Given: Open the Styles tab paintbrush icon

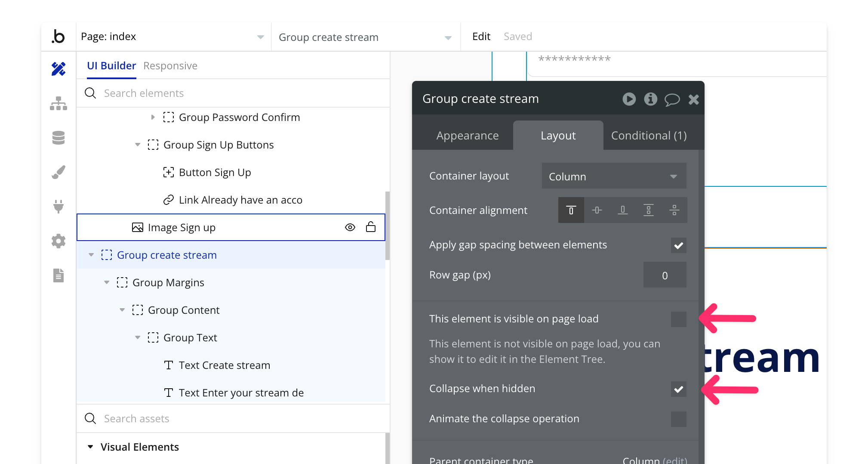Looking at the screenshot, I should pos(58,172).
